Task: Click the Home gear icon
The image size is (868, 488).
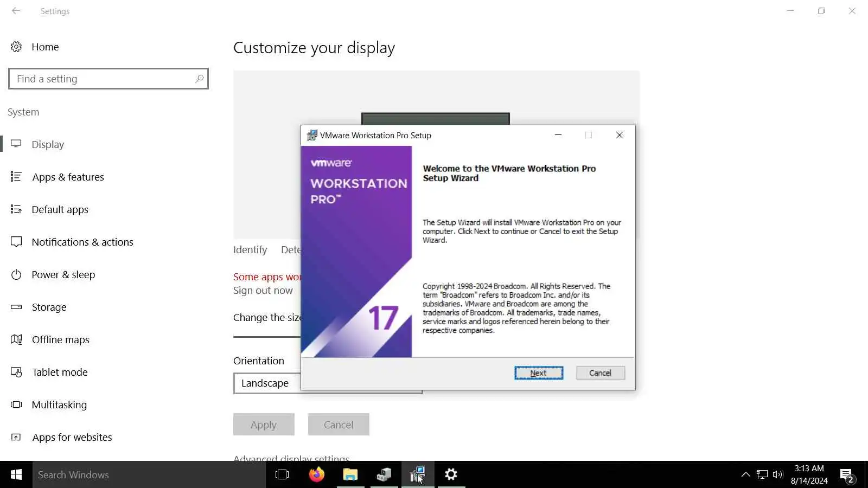Action: click(16, 47)
